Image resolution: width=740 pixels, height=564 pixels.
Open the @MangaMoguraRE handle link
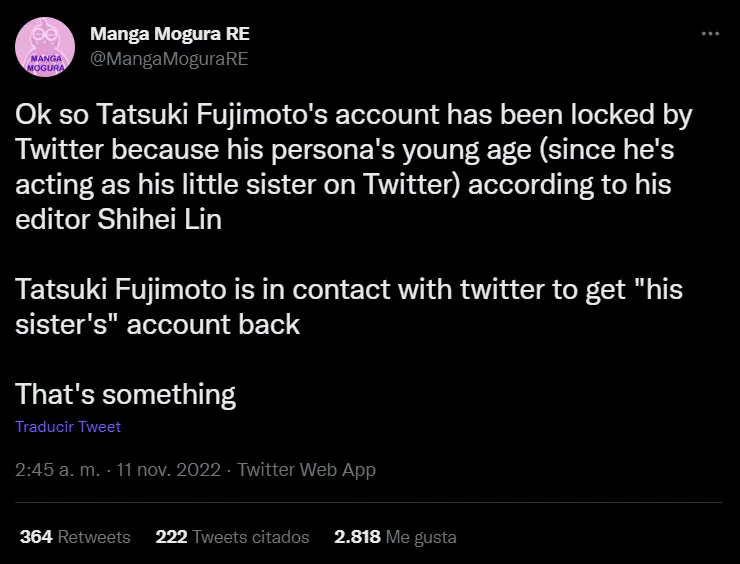point(169,59)
